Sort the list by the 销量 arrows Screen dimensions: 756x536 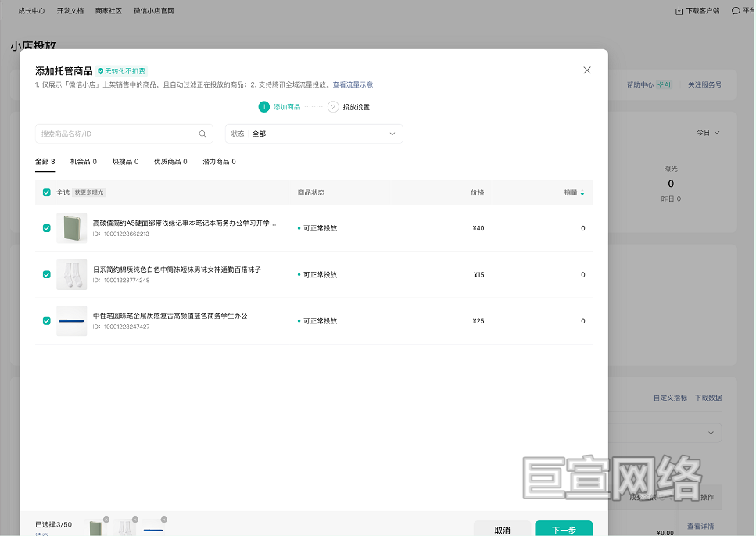pyautogui.click(x=582, y=192)
